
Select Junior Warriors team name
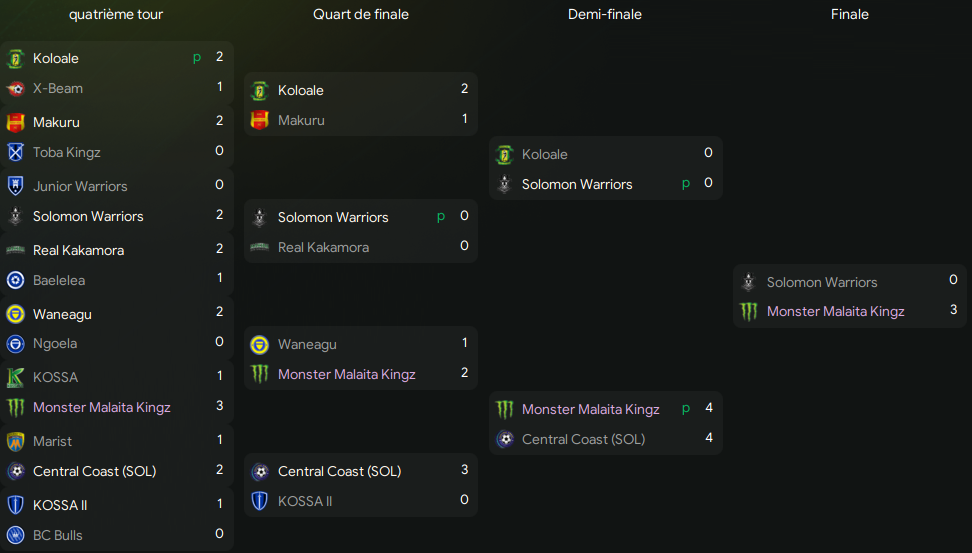[80, 186]
